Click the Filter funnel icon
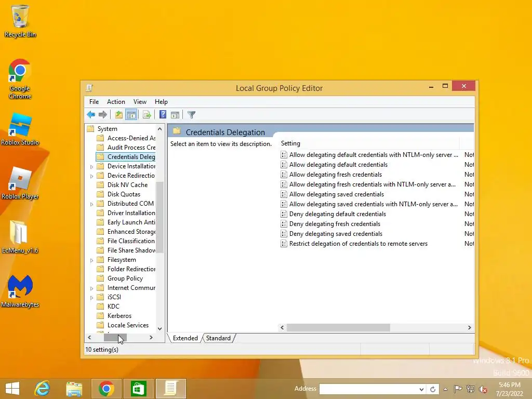This screenshot has height=399, width=532. (191, 115)
